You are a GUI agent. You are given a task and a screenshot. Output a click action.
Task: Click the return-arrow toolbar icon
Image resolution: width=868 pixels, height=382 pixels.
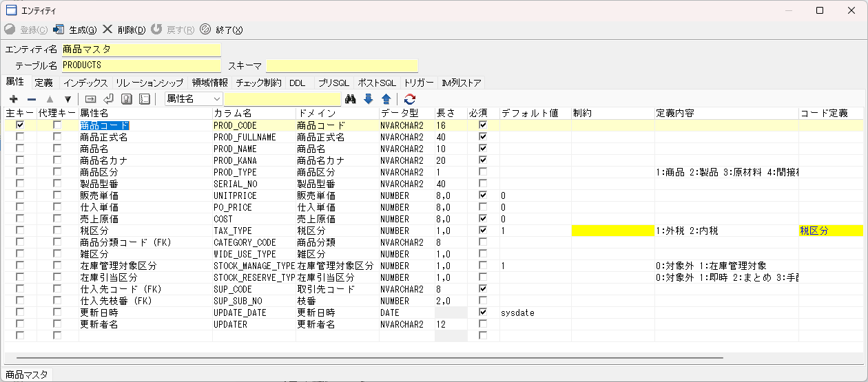point(108,99)
